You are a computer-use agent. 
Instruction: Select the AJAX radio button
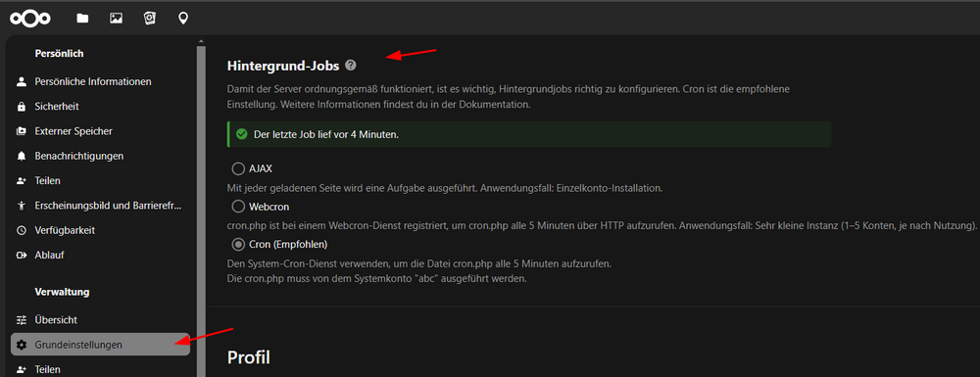tap(238, 168)
